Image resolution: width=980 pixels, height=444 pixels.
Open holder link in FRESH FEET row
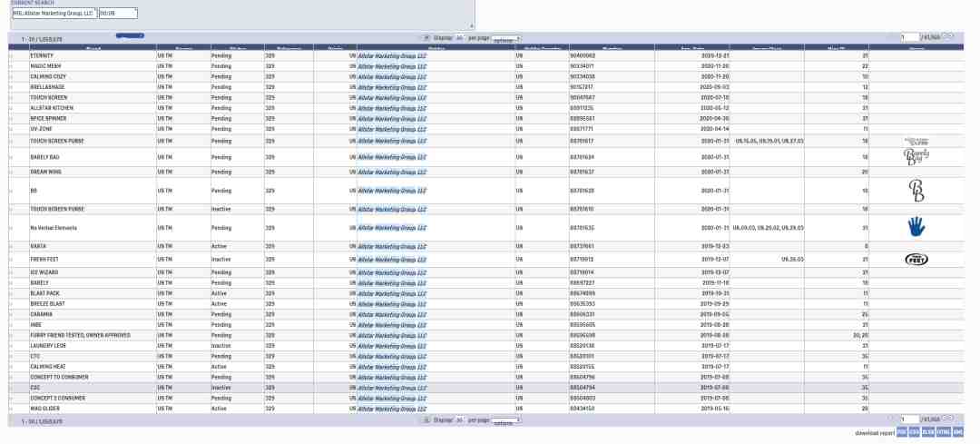pos(392,260)
